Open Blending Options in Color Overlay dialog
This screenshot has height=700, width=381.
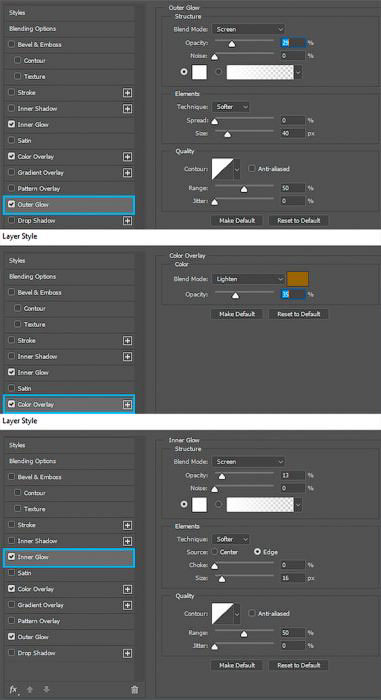pos(69,276)
